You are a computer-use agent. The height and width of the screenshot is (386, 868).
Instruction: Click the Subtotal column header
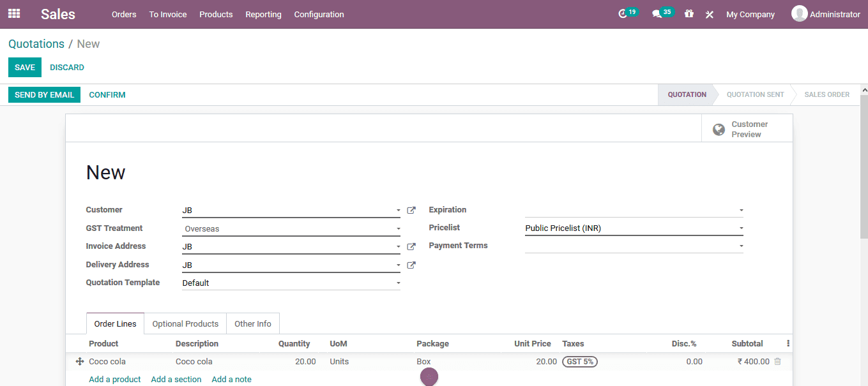[747, 343]
